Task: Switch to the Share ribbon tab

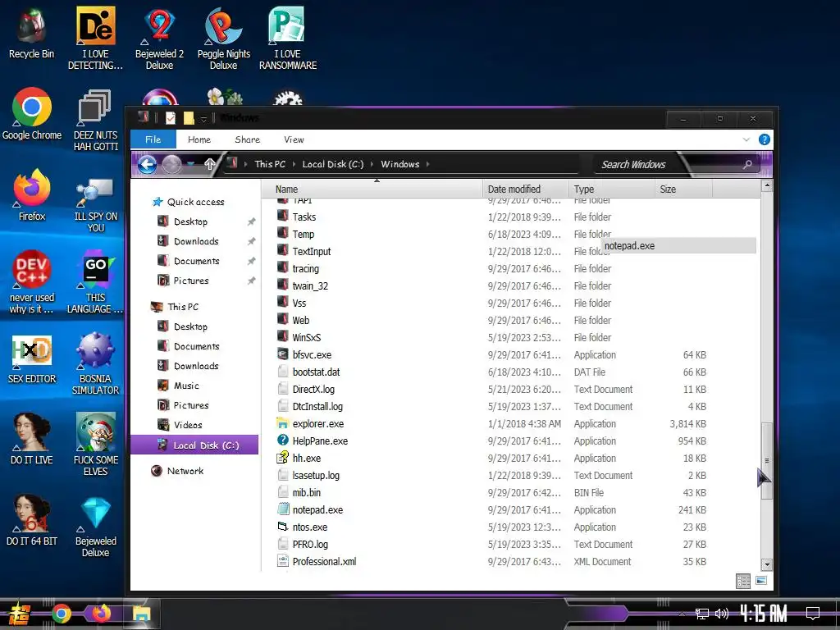Action: click(x=248, y=139)
